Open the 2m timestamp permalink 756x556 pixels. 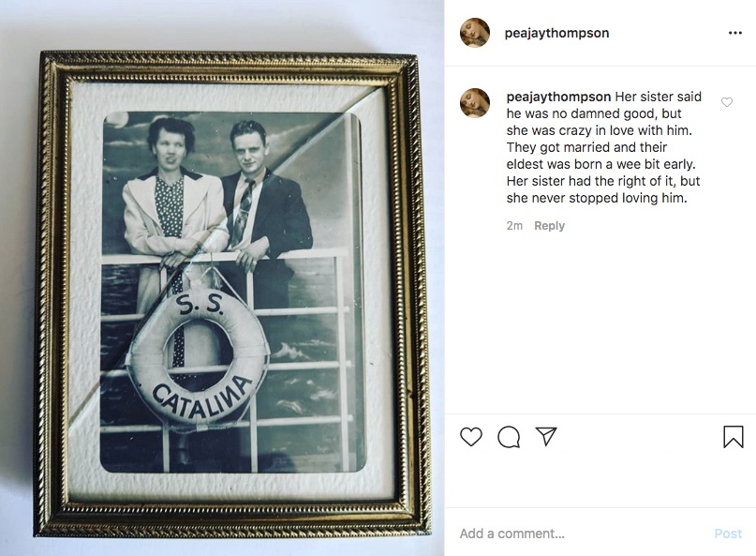514,225
